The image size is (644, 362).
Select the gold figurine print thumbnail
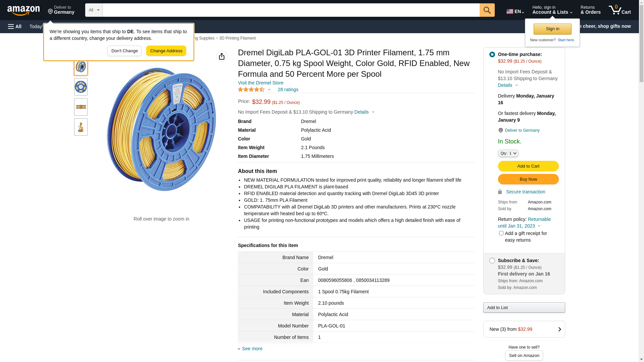point(81,127)
